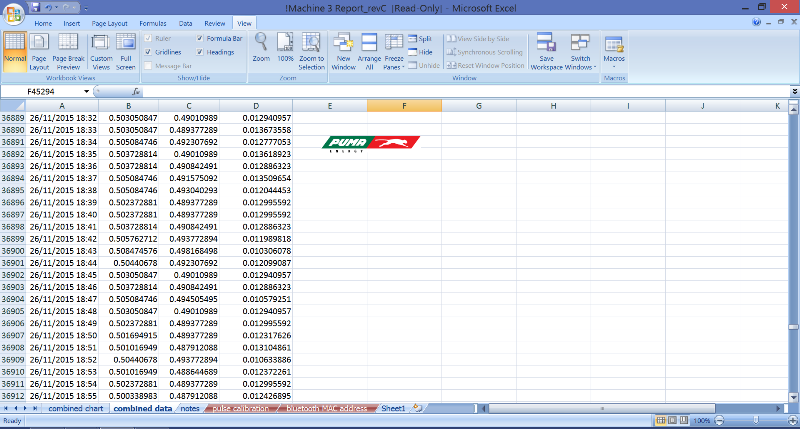Split the worksheet window
This screenshot has height=429, width=800.
click(x=420, y=39)
